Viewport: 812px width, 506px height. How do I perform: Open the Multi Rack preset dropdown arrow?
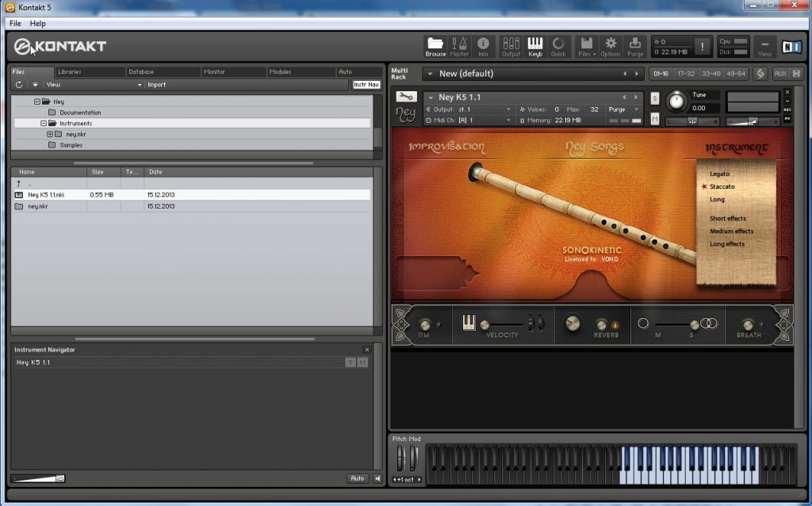click(x=430, y=74)
